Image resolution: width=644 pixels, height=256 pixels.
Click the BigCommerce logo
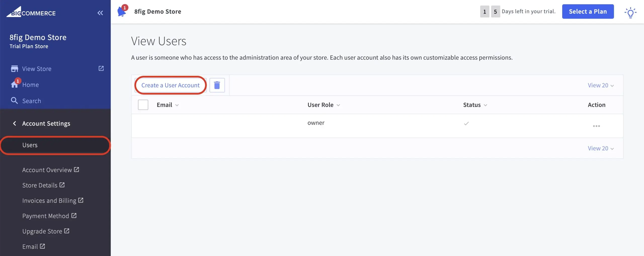31,12
